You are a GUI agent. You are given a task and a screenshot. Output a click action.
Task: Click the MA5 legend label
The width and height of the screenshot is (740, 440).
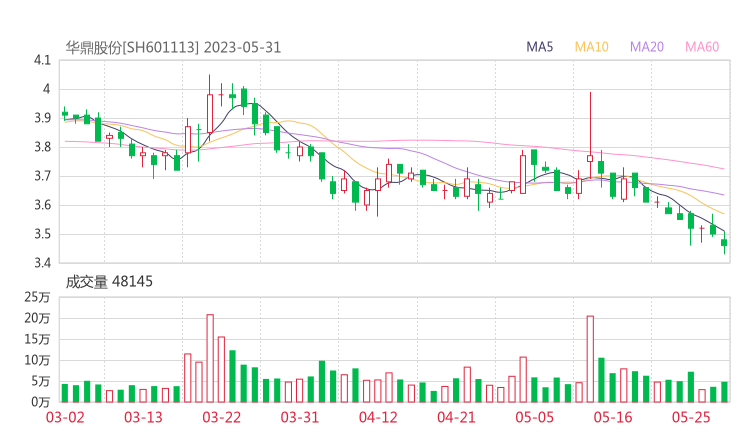point(539,47)
